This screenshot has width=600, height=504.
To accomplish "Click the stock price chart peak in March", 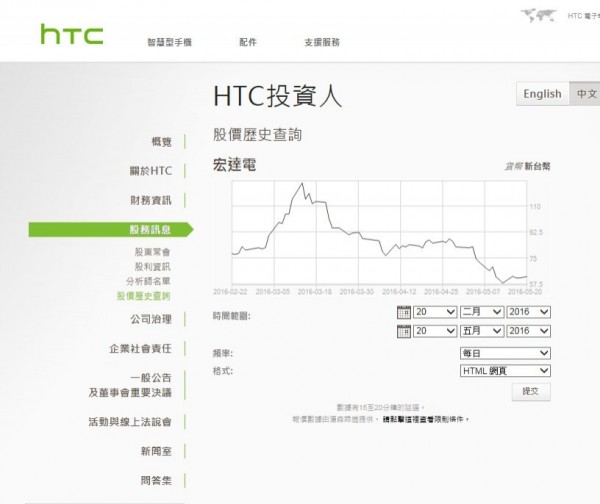I will 302,184.
